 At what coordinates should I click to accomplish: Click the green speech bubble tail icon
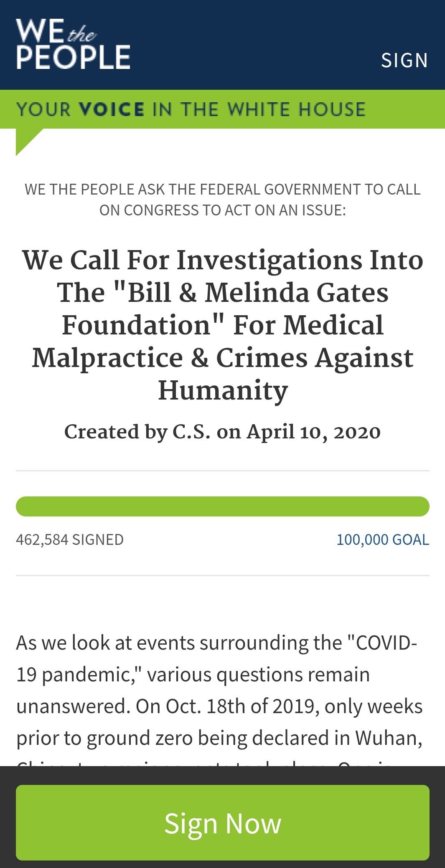[28, 142]
